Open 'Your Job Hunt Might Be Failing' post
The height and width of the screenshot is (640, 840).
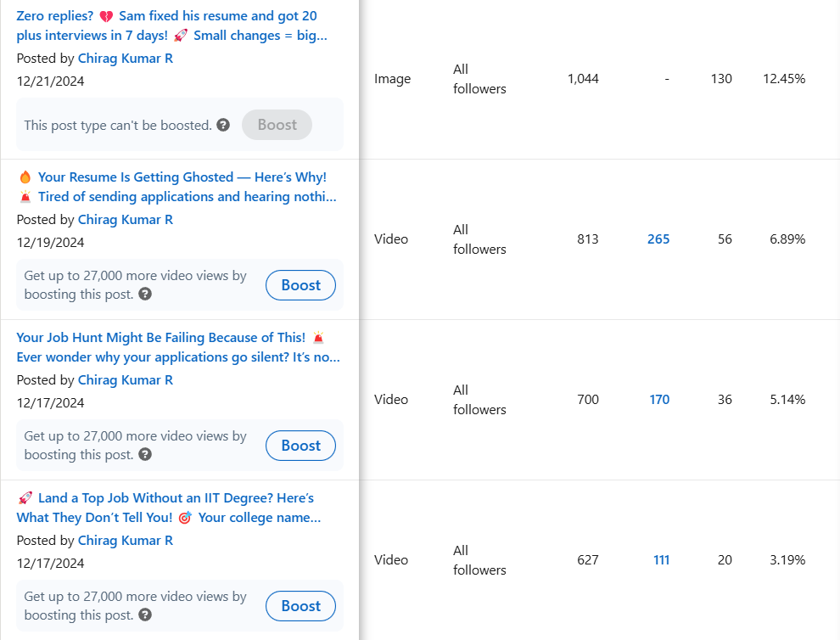point(178,347)
